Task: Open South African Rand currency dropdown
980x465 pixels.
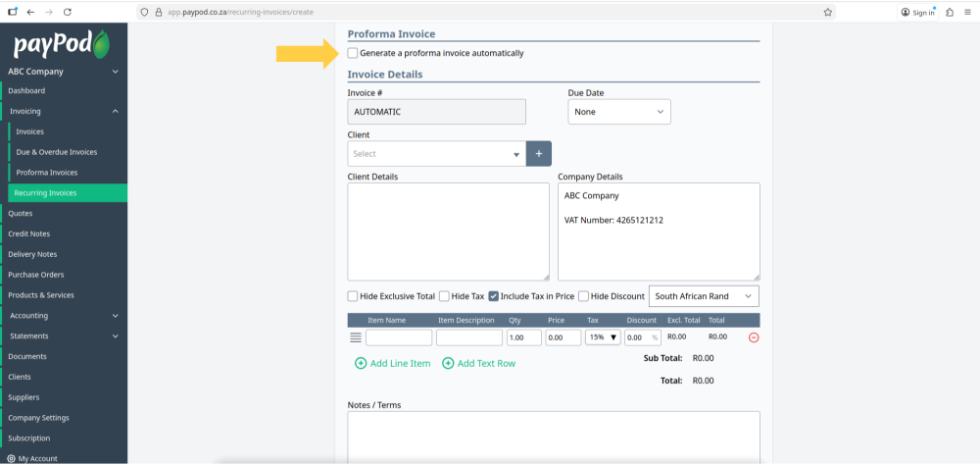Action: [x=705, y=296]
